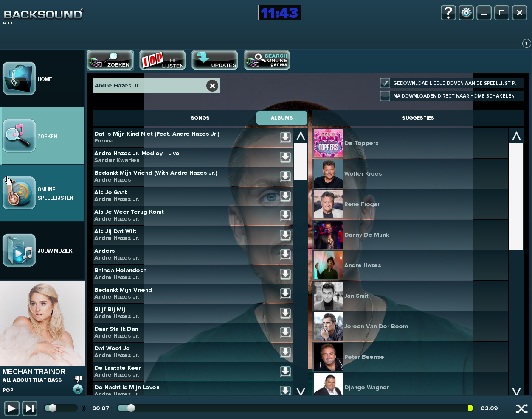This screenshot has width=532, height=419.
Task: Download 'Bedankt Mijn Vriend (With Andre Hazes Jr.)'
Action: click(x=285, y=176)
